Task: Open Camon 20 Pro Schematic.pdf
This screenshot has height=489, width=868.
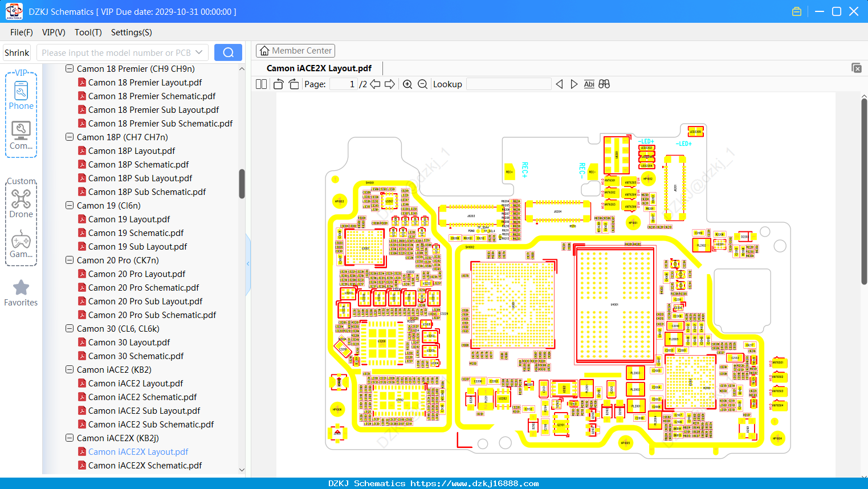Action: [x=144, y=288]
